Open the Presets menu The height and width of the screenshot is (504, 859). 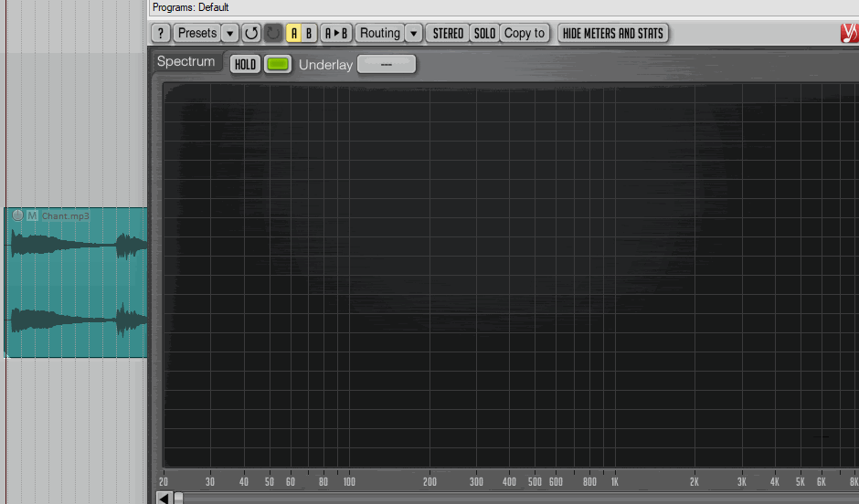[x=196, y=33]
